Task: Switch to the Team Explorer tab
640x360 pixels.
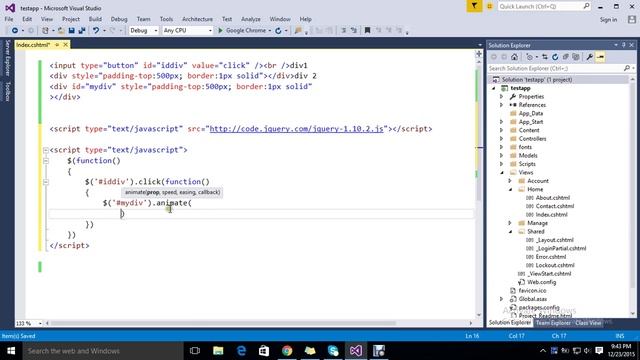Action: (553, 323)
